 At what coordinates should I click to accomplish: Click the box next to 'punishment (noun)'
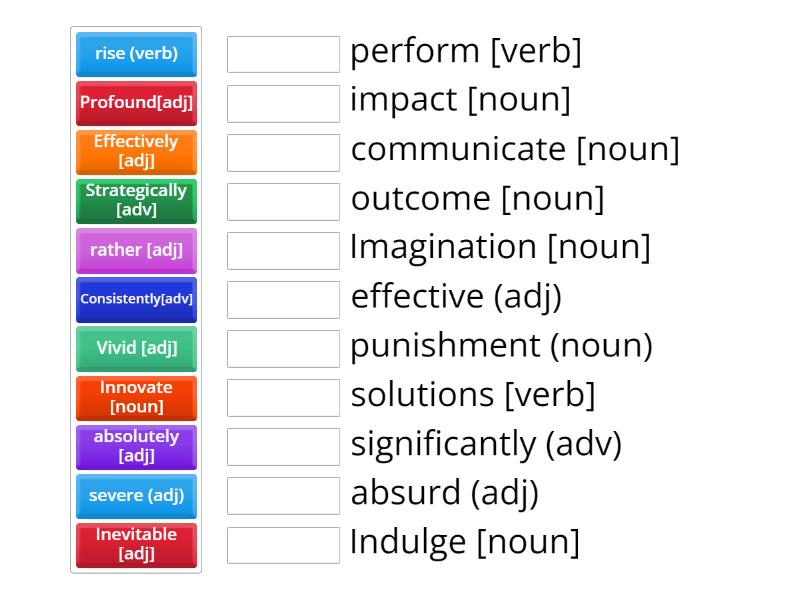pyautogui.click(x=283, y=348)
